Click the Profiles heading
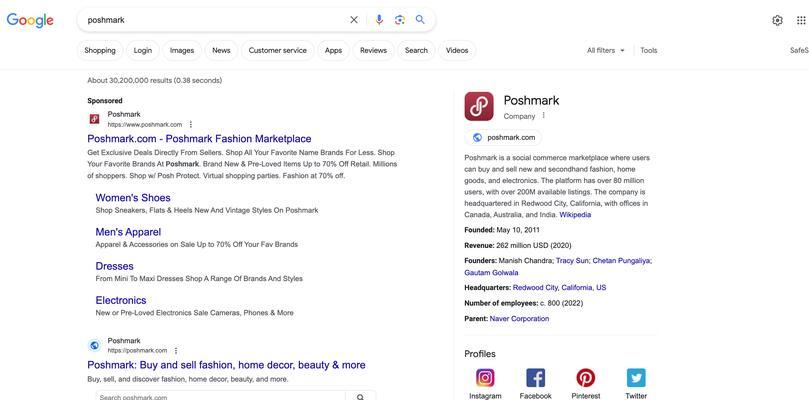This screenshot has width=809, height=400. tap(480, 354)
